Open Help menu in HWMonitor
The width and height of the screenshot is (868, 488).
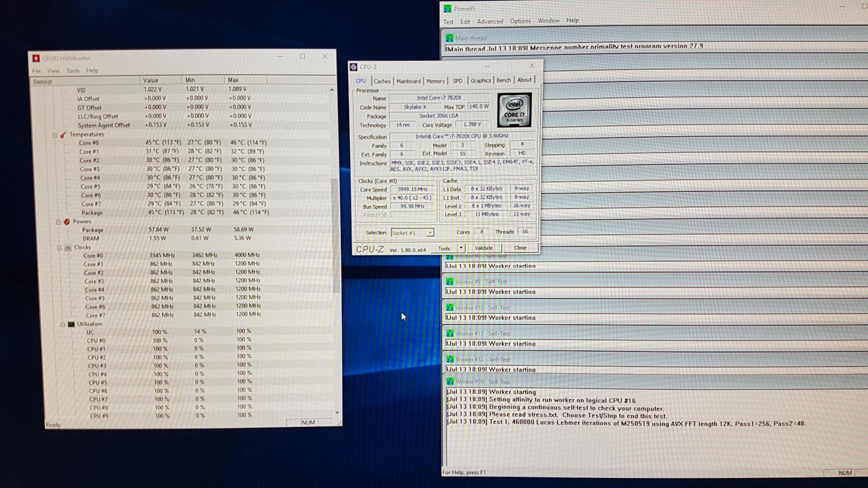pos(92,71)
